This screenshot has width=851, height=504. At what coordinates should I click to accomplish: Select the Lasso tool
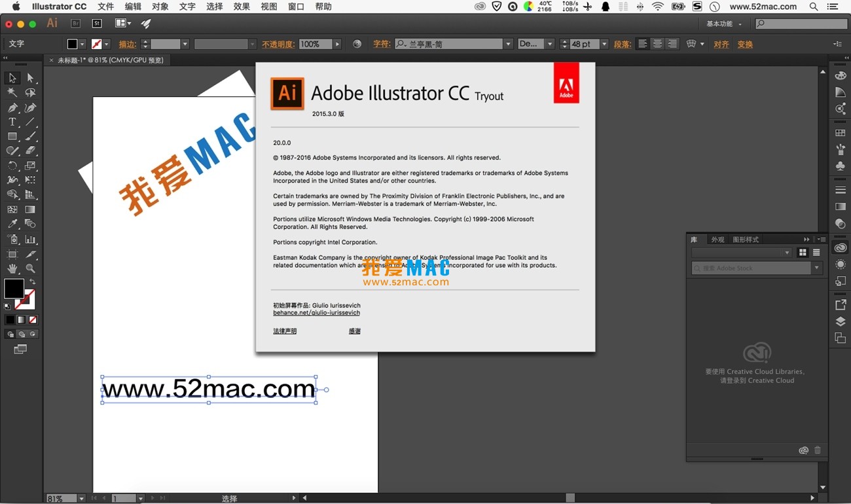(x=30, y=93)
